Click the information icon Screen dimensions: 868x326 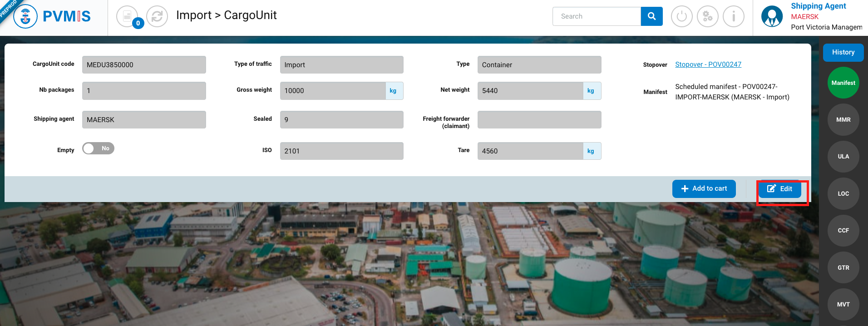(x=733, y=17)
